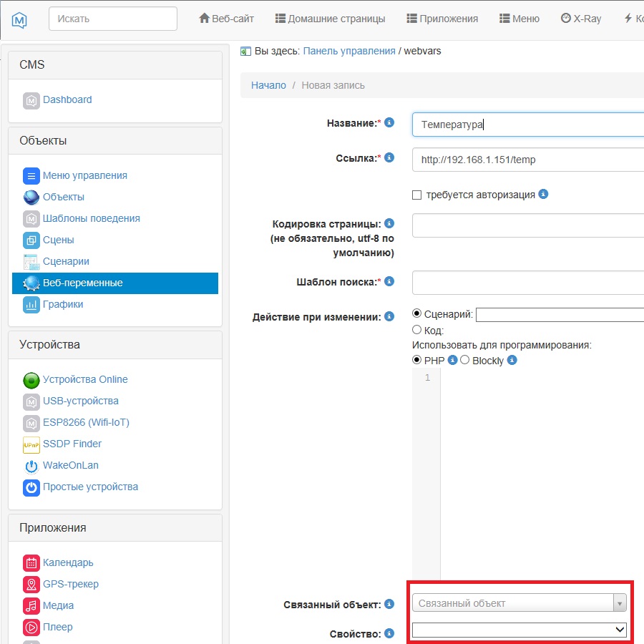Go to Начало breadcrumb link

pos(268,85)
